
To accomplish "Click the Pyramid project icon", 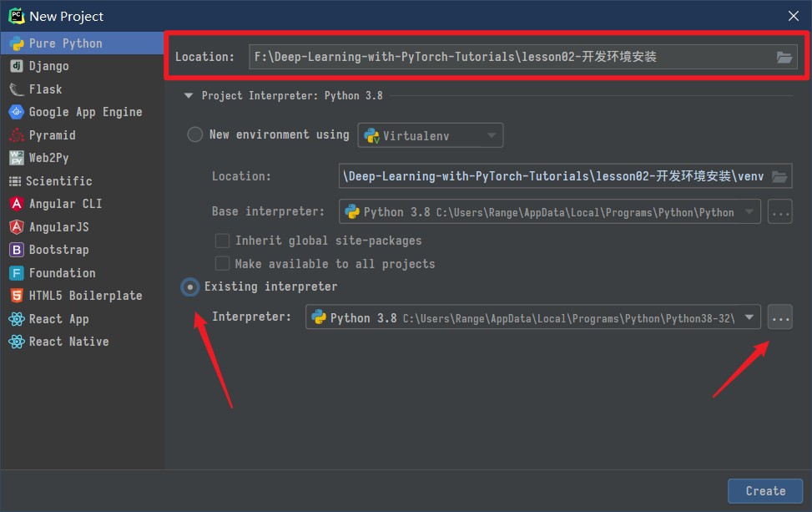I will point(17,134).
